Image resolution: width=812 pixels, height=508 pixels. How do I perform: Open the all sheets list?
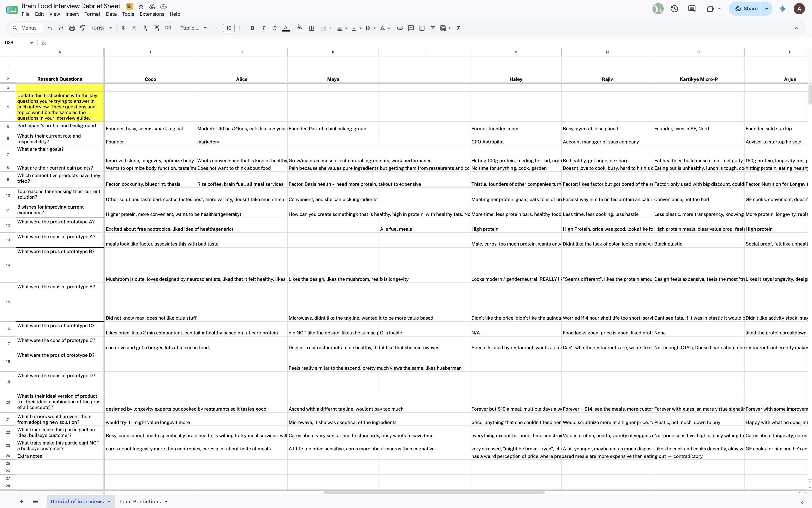(35, 502)
